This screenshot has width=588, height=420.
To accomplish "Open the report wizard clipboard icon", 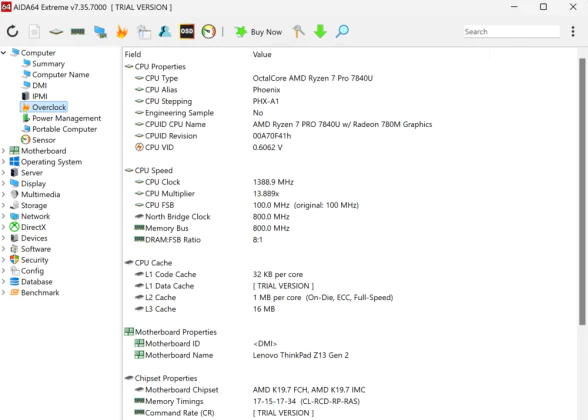I will tap(144, 32).
